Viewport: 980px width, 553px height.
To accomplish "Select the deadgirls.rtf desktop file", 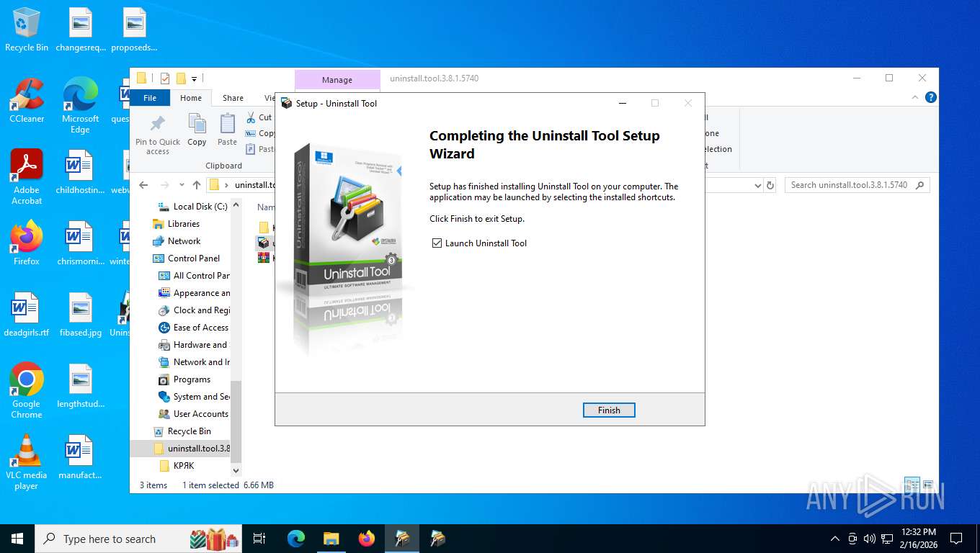I will tap(27, 315).
